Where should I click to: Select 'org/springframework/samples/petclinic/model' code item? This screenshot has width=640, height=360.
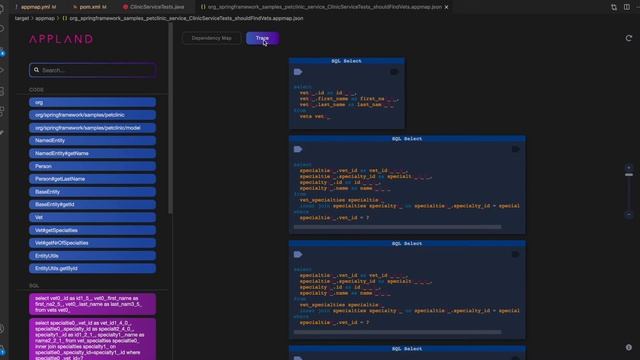coord(92,128)
